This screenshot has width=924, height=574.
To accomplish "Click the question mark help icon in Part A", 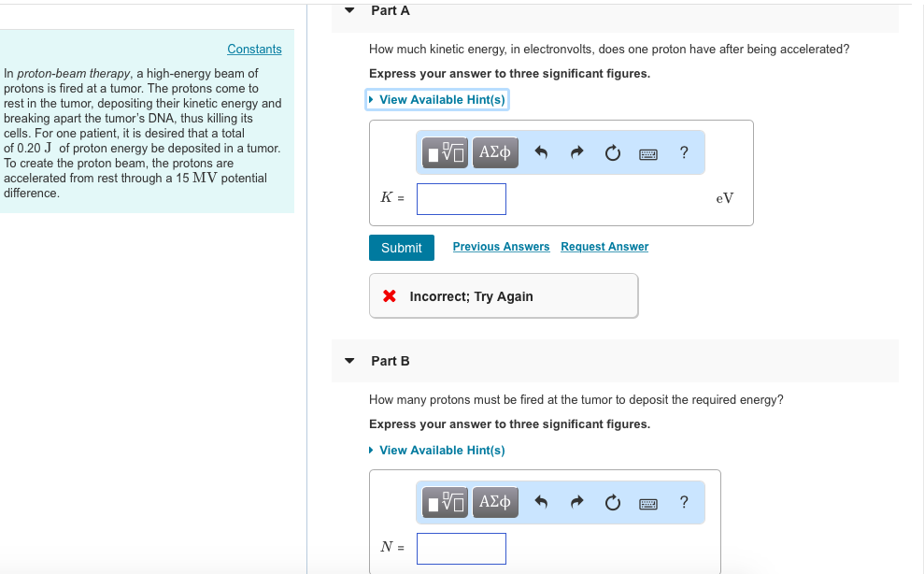I will click(684, 152).
